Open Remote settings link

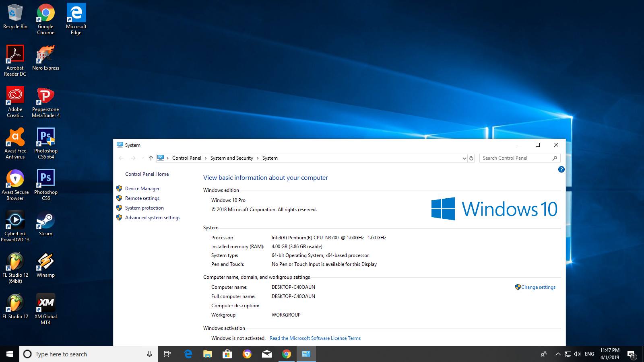142,198
